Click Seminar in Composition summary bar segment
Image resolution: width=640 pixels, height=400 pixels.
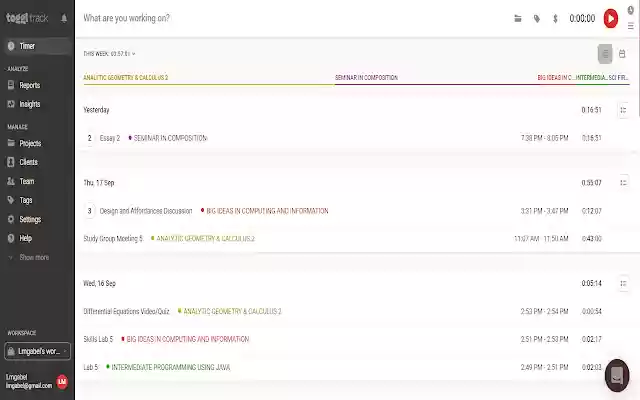(x=436, y=78)
